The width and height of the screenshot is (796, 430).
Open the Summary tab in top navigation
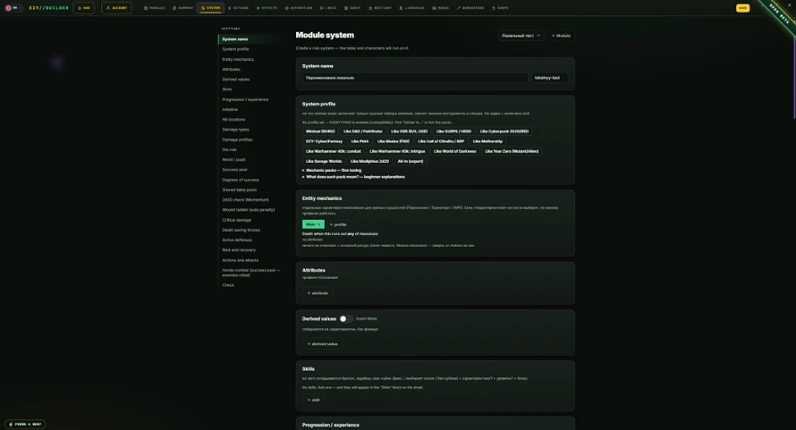point(183,8)
